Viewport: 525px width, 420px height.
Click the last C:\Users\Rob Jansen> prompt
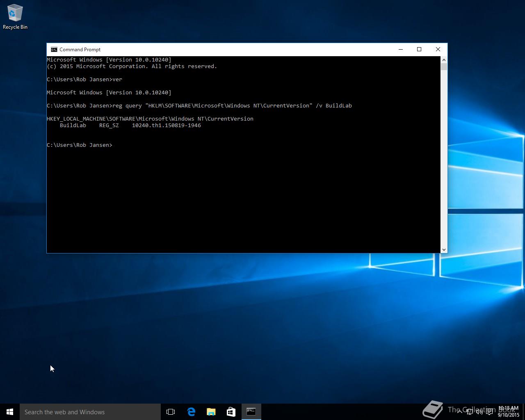pyautogui.click(x=80, y=145)
